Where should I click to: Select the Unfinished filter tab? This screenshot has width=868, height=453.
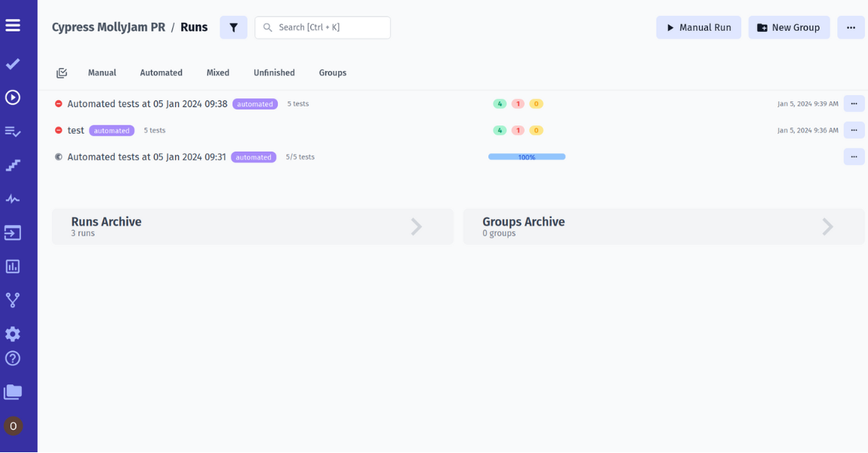tap(273, 72)
